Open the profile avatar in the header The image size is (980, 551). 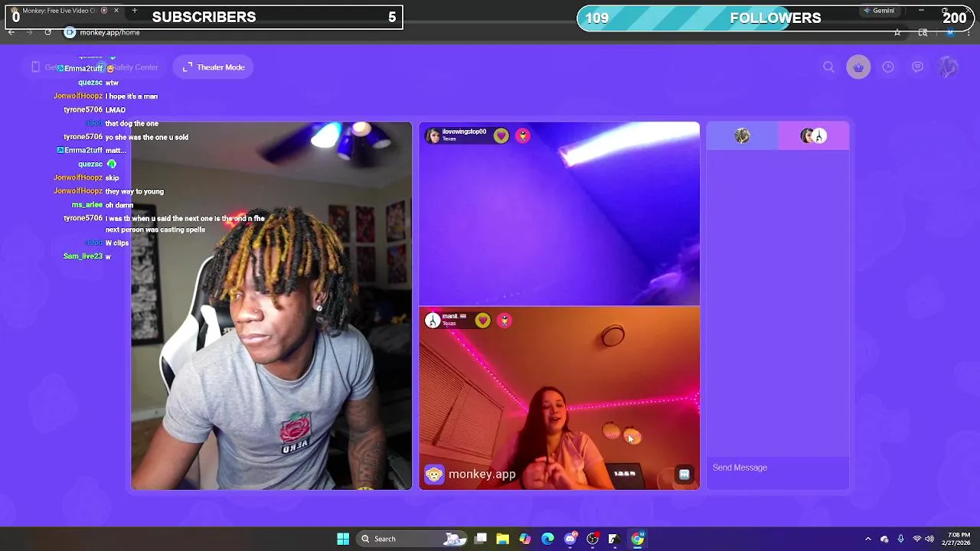[x=948, y=67]
